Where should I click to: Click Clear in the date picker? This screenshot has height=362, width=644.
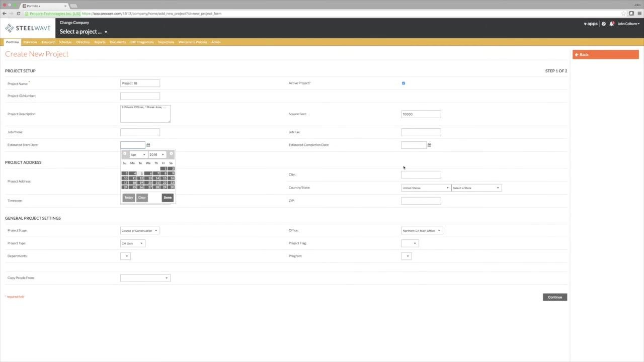pyautogui.click(x=142, y=198)
